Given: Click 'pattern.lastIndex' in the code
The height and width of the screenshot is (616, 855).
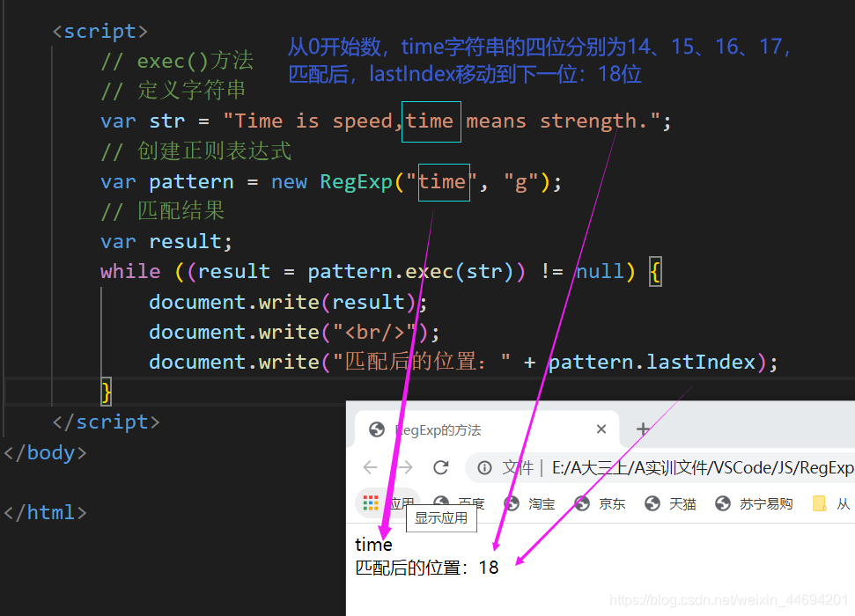Looking at the screenshot, I should pyautogui.click(x=652, y=362).
